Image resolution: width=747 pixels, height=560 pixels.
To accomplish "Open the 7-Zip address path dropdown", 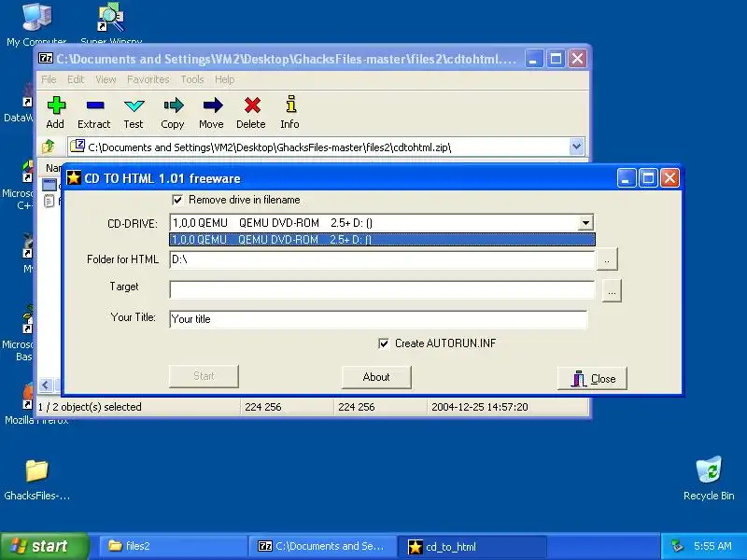I will click(x=576, y=147).
